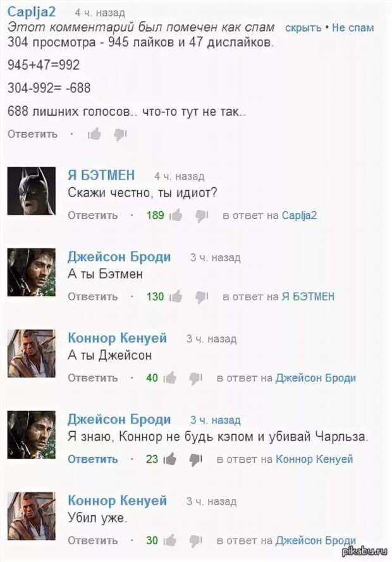Like 'Я знаю, Коннор' comment with 23 likes
Viewport: 392px width, 562px height.
point(170,459)
